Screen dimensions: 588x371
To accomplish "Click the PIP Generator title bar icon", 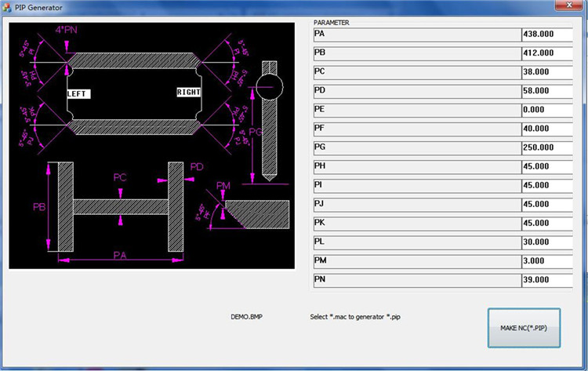I will coord(7,7).
